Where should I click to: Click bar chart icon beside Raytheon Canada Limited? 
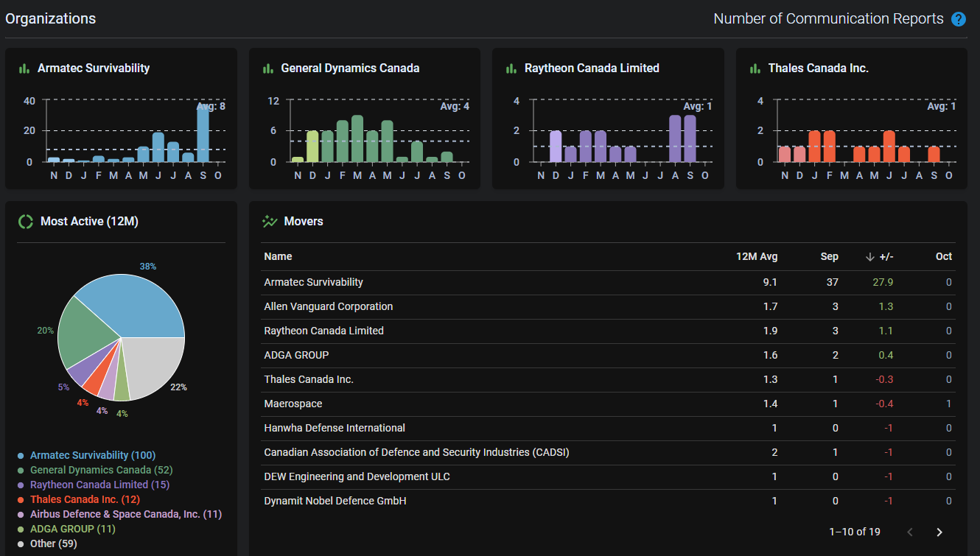[511, 68]
